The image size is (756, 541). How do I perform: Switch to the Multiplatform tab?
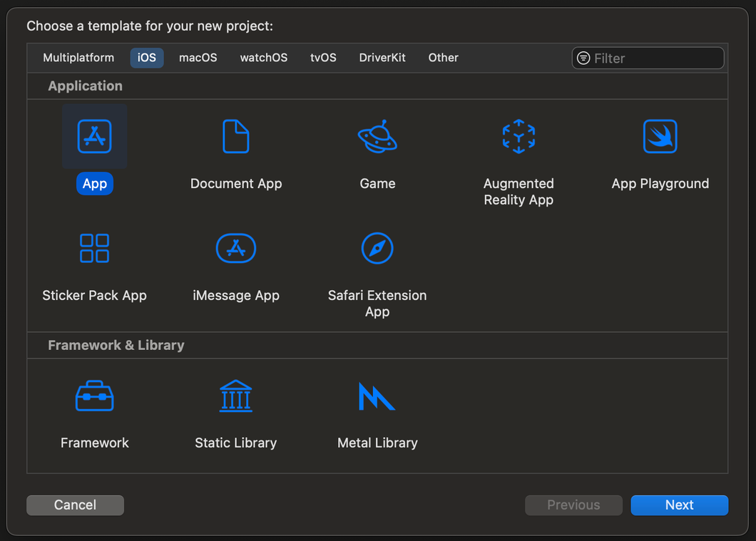click(78, 58)
